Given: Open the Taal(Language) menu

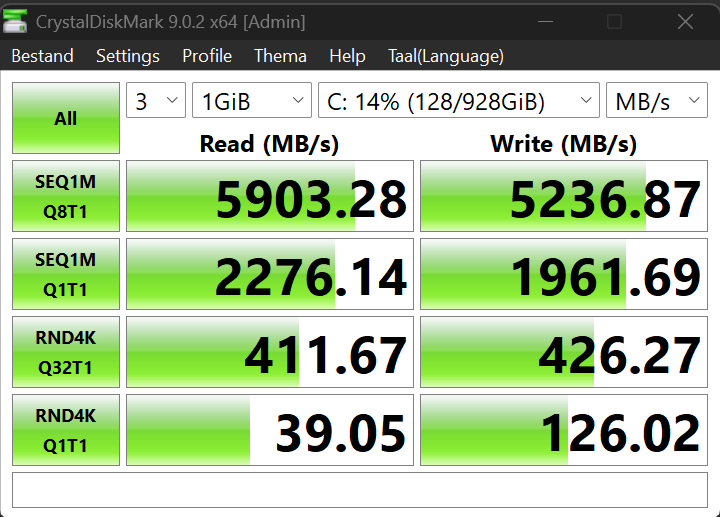Looking at the screenshot, I should pos(445,56).
